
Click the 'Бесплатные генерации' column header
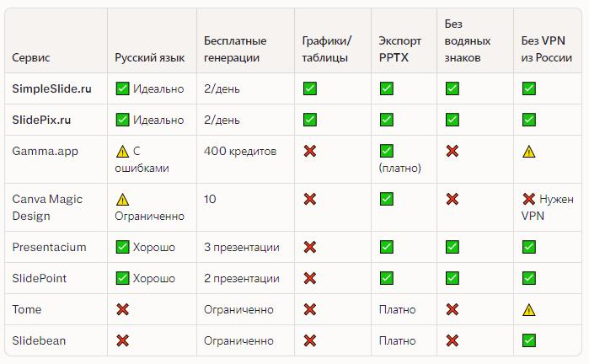pyautogui.click(x=235, y=49)
